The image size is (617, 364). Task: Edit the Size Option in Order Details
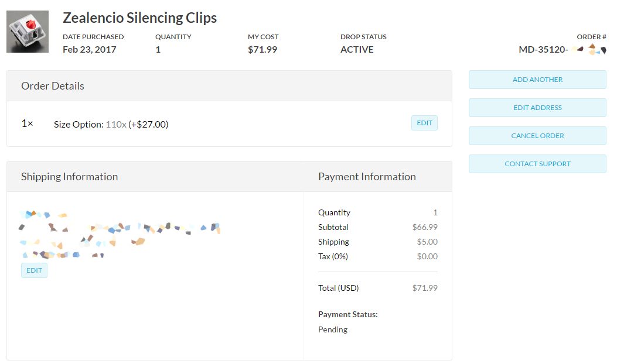click(424, 123)
